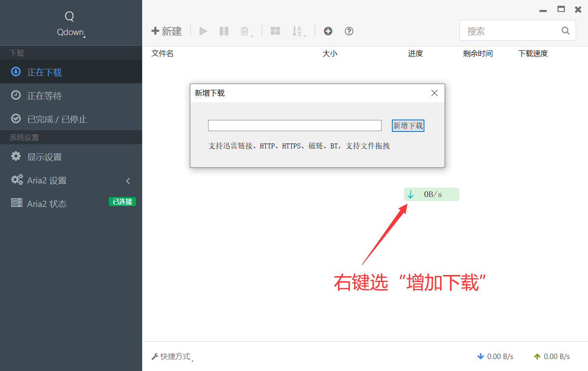The image size is (588, 371).
Task: Click the downloading arrow icon beside 正在下载
Action: coord(16,72)
